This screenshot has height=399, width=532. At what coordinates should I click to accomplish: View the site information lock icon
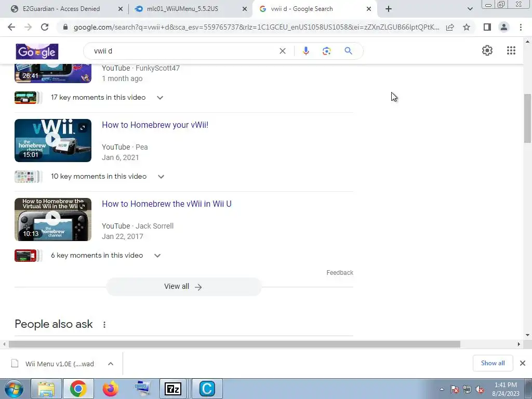pyautogui.click(x=65, y=27)
